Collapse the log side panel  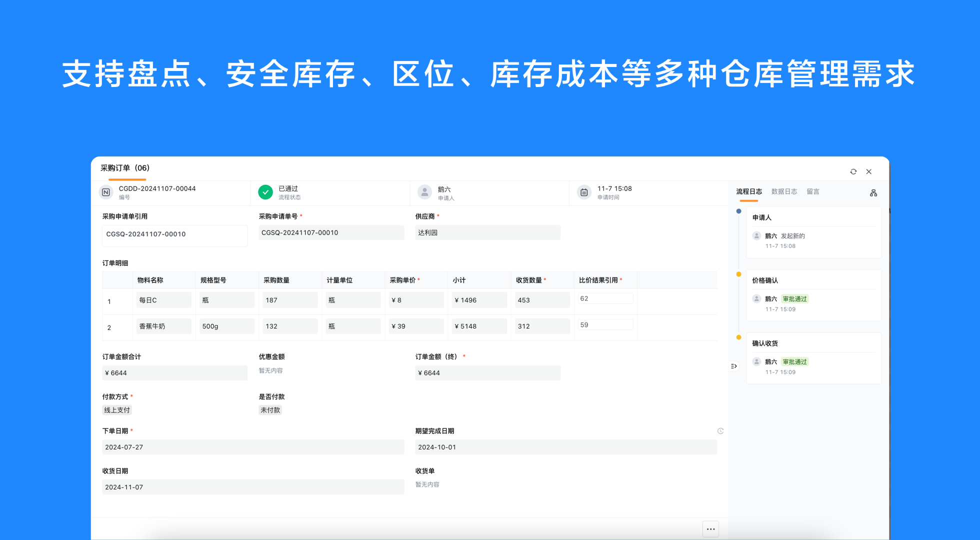pos(733,366)
